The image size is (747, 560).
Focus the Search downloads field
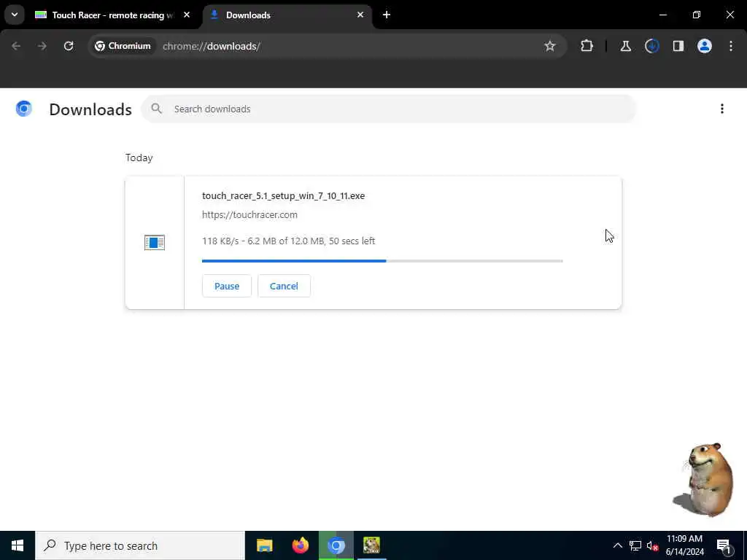(x=389, y=109)
